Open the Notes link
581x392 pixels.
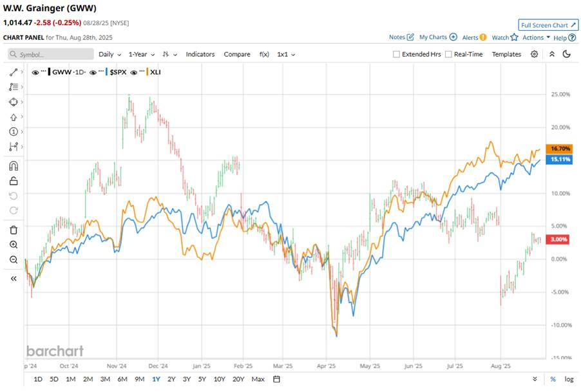coord(397,37)
